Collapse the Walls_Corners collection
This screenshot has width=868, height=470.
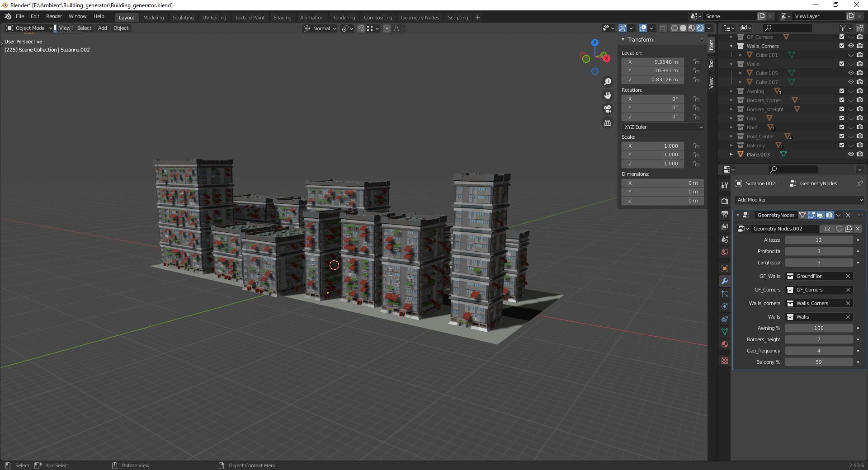731,46
